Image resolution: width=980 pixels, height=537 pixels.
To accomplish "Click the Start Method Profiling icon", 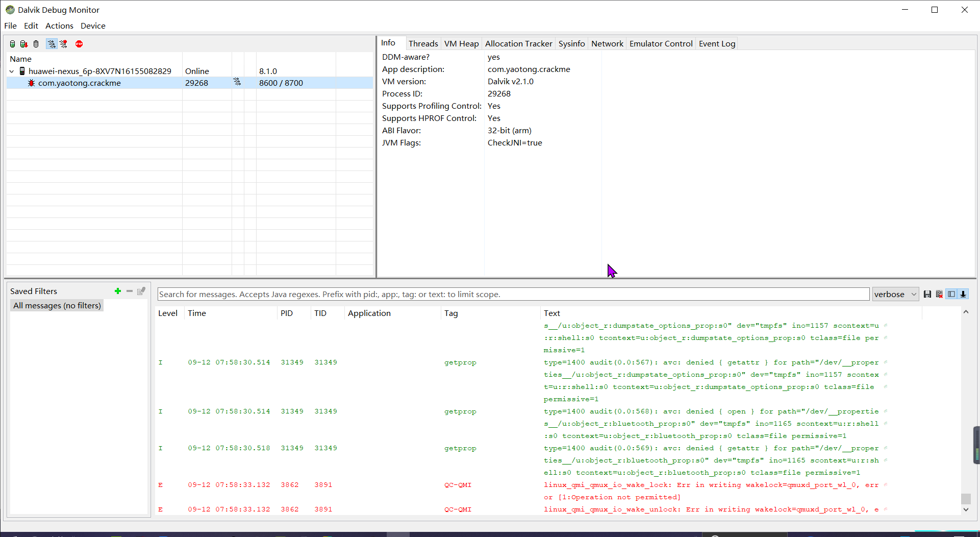I will (63, 44).
